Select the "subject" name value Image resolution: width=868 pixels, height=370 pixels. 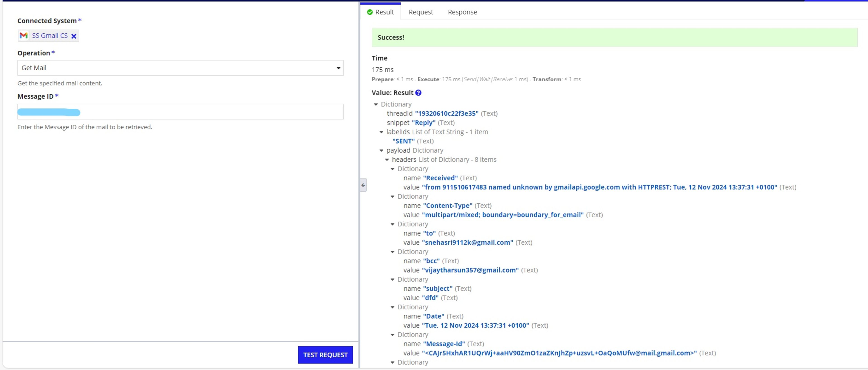coord(438,288)
